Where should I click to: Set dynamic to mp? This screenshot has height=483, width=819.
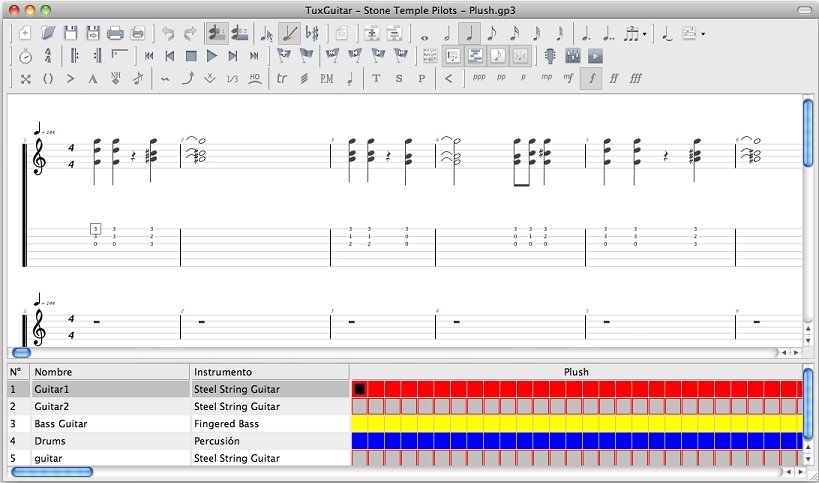(546, 77)
